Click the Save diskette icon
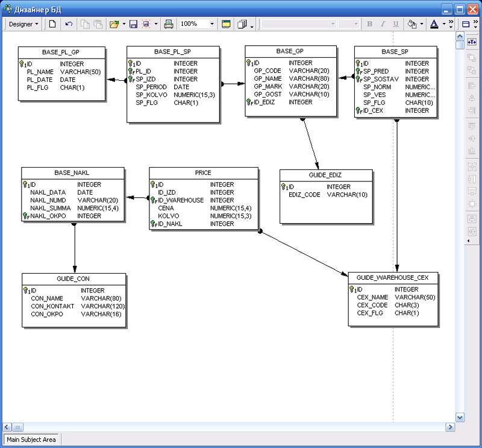 point(133,24)
